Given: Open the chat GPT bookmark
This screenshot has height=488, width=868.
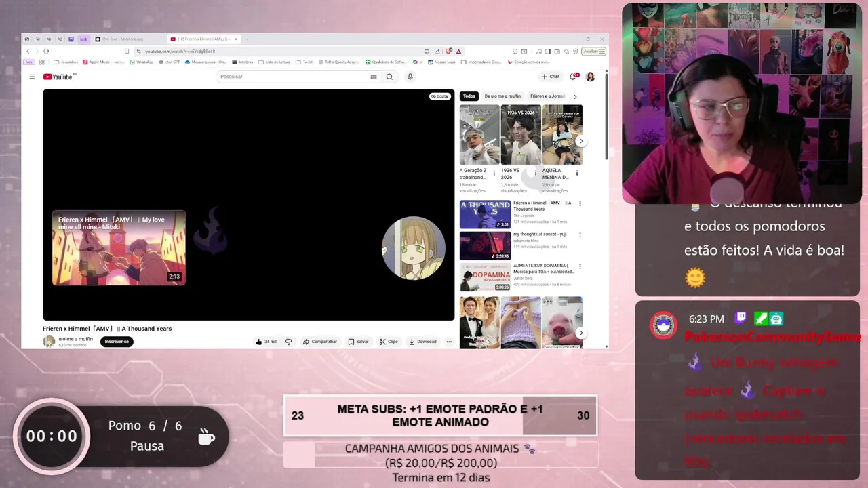Looking at the screenshot, I should [169, 62].
